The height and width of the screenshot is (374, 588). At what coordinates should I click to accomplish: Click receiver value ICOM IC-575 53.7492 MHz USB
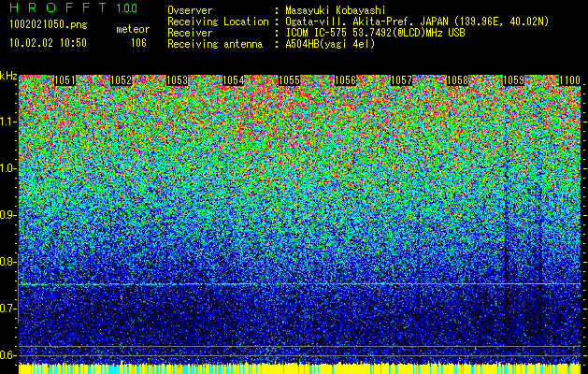[375, 33]
